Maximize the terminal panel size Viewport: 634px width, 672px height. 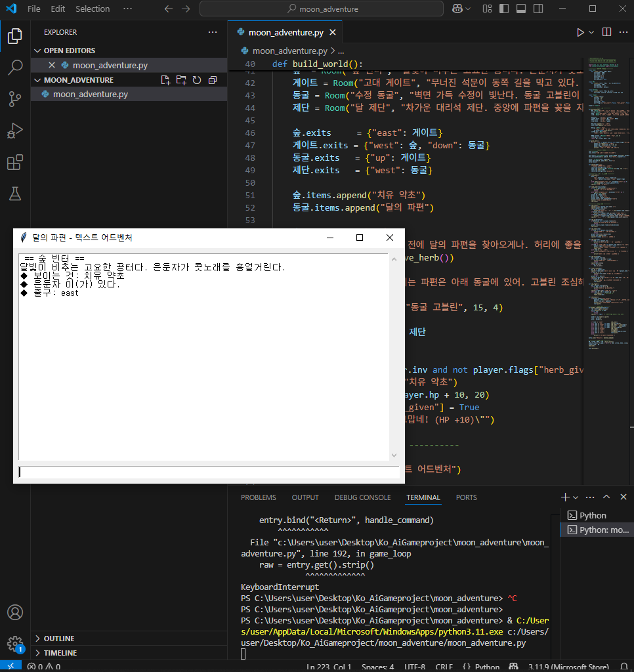pos(606,497)
